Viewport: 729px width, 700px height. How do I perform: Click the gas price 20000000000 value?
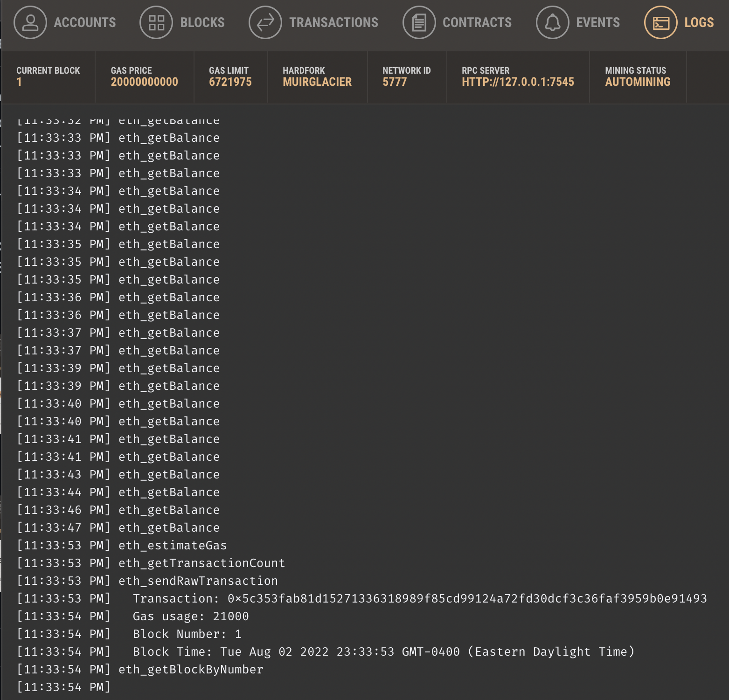[x=145, y=82]
